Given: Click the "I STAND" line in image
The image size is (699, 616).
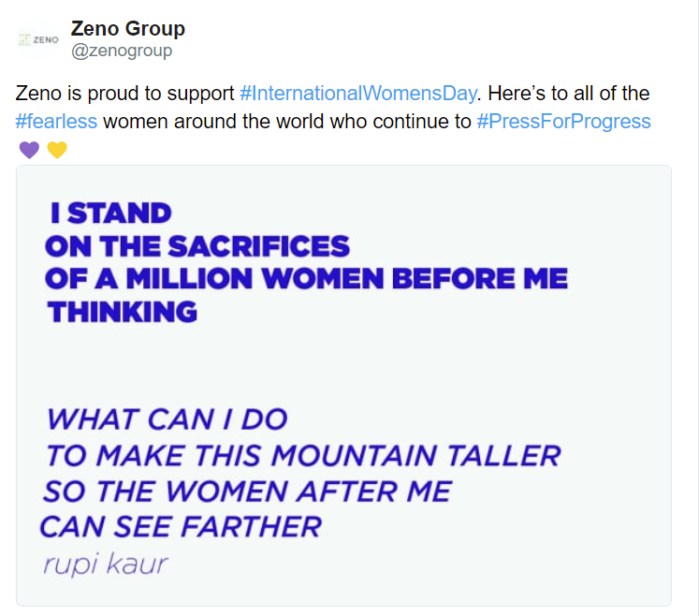Looking at the screenshot, I should [110, 213].
